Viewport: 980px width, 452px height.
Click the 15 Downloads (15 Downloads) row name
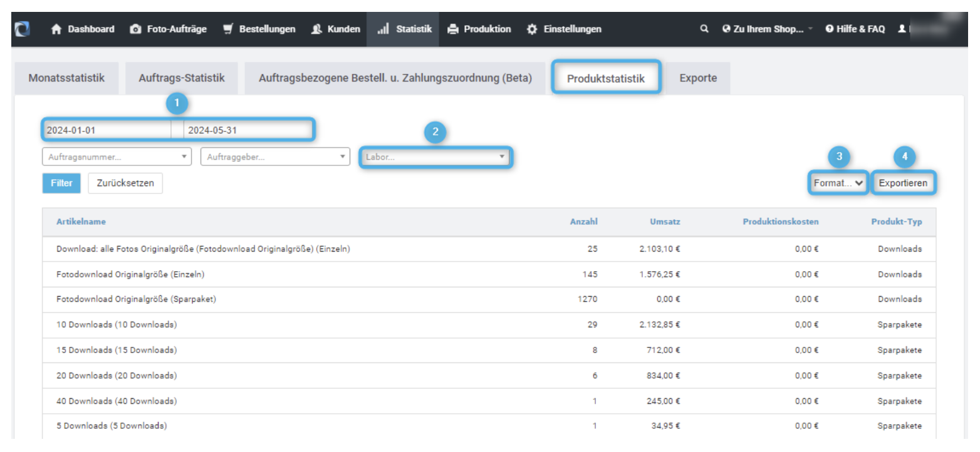pyautogui.click(x=117, y=350)
